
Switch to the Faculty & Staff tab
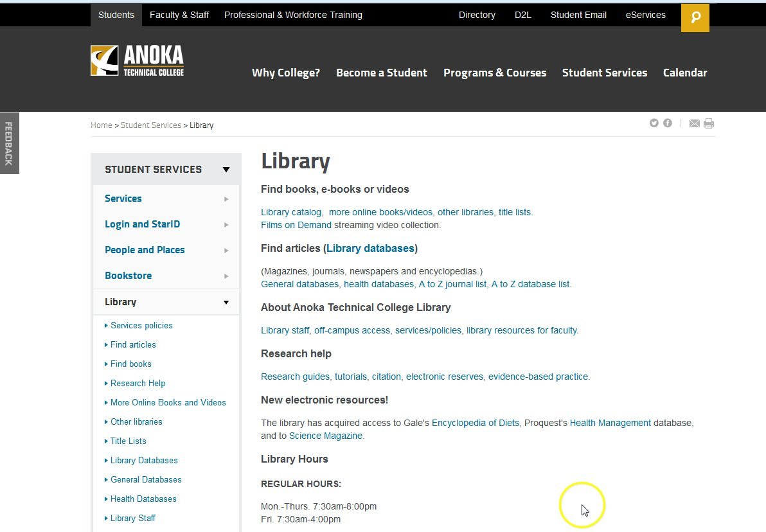click(x=179, y=14)
